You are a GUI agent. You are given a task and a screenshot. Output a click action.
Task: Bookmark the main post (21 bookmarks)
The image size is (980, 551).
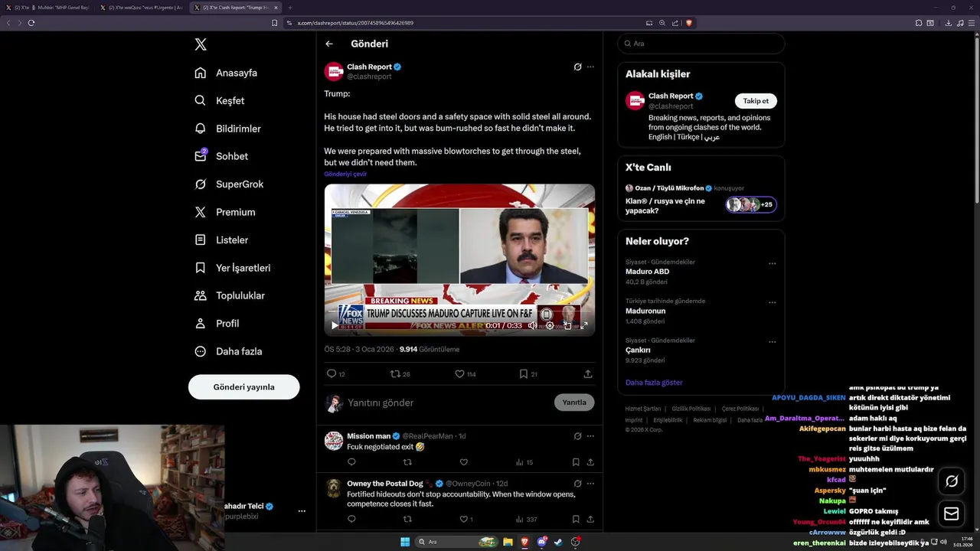tap(528, 373)
